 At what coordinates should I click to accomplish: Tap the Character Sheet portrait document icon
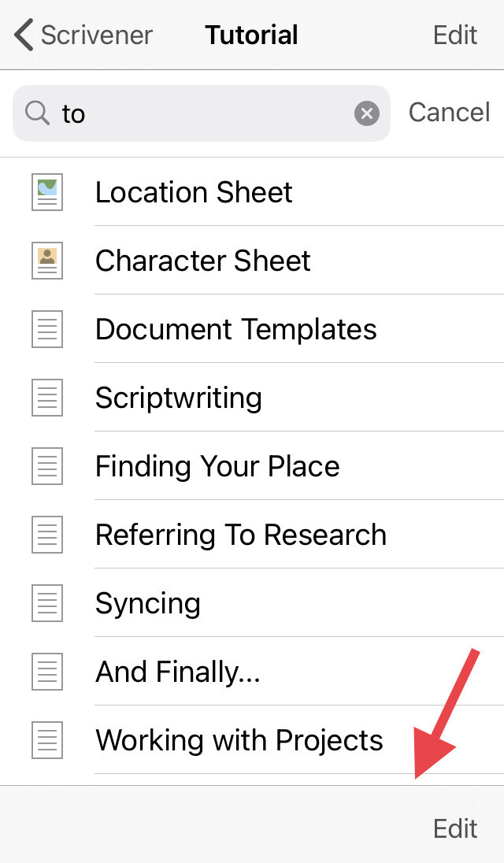(47, 261)
